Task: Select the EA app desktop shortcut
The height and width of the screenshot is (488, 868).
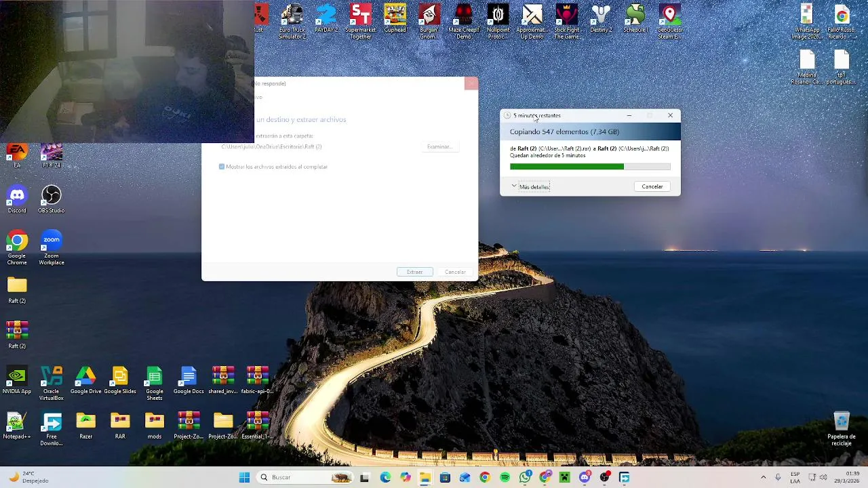Action: pyautogui.click(x=17, y=156)
